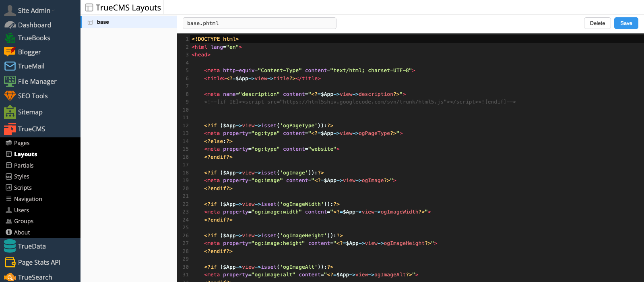
Task: Open the Partials link
Action: [24, 166]
